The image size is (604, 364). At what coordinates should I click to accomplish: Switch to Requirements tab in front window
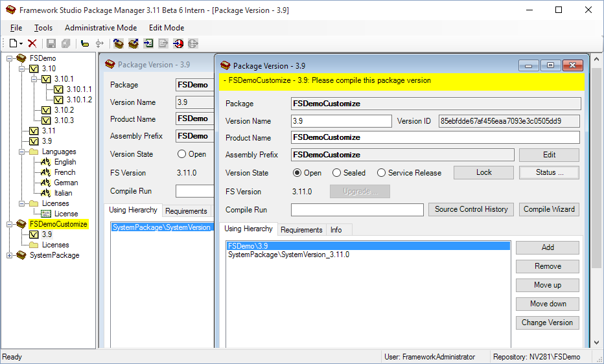point(301,230)
